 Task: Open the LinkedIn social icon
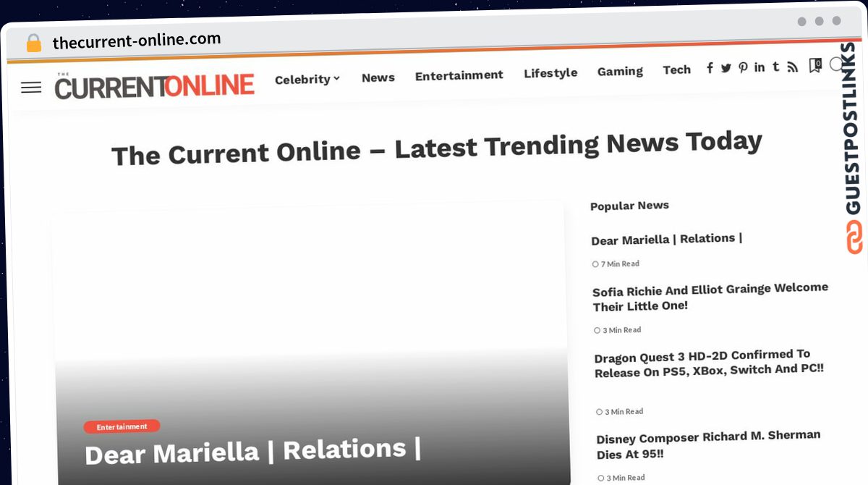(759, 67)
